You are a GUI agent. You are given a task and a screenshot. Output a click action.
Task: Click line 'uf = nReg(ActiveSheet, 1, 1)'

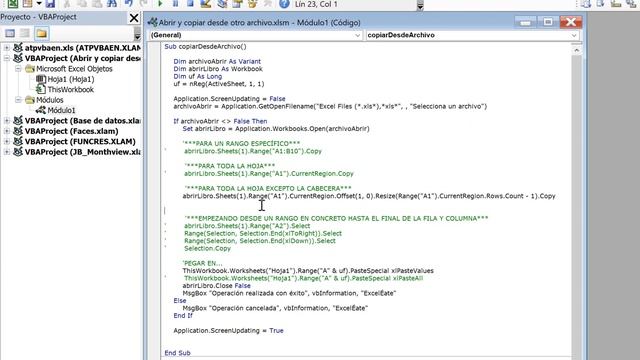pyautogui.click(x=219, y=84)
